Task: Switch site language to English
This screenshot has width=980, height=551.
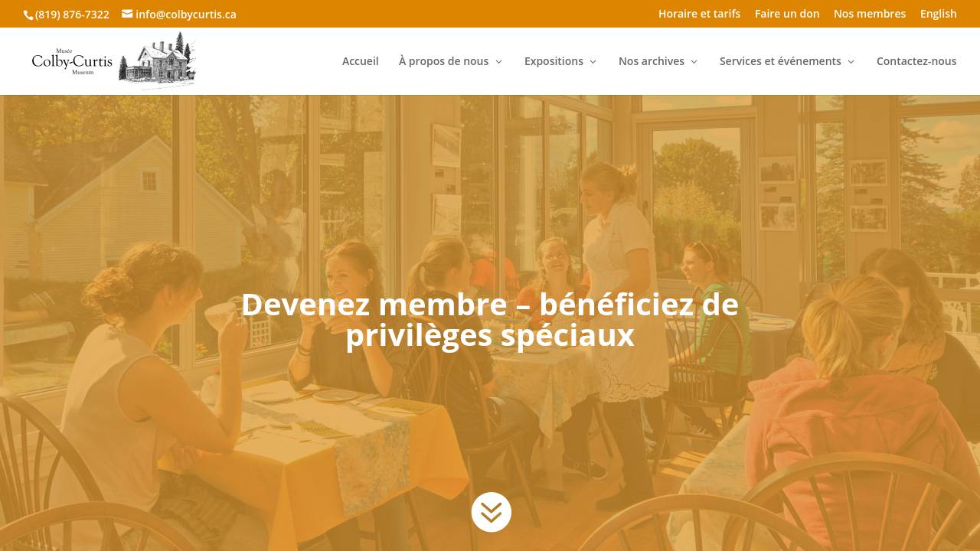Action: [938, 14]
